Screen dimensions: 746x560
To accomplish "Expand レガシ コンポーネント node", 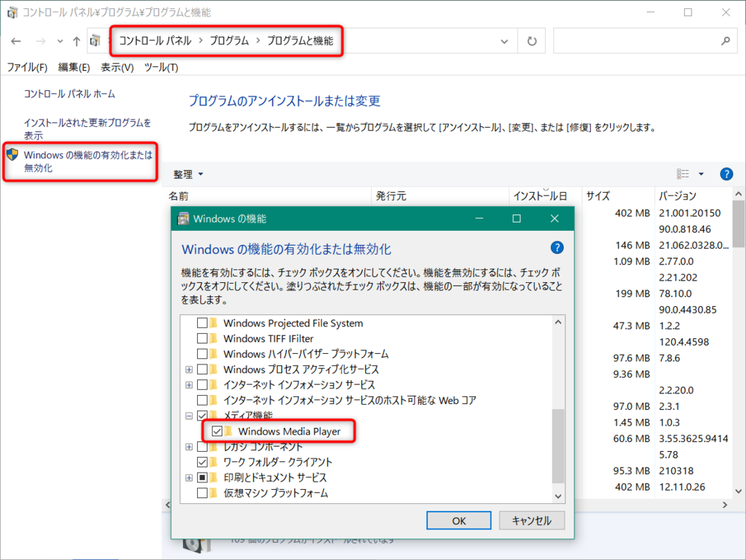I will 189,447.
